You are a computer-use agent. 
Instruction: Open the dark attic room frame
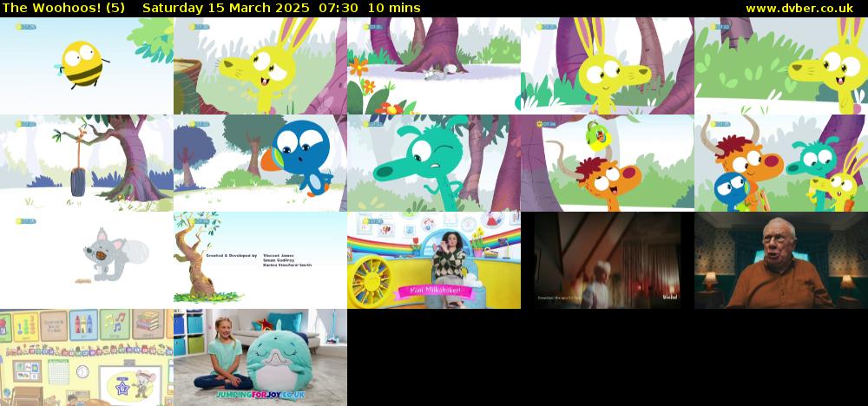point(608,260)
